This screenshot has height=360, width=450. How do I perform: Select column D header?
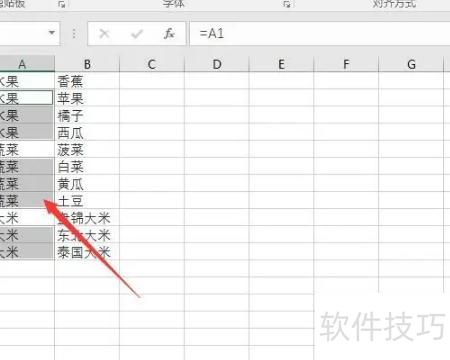click(x=217, y=64)
